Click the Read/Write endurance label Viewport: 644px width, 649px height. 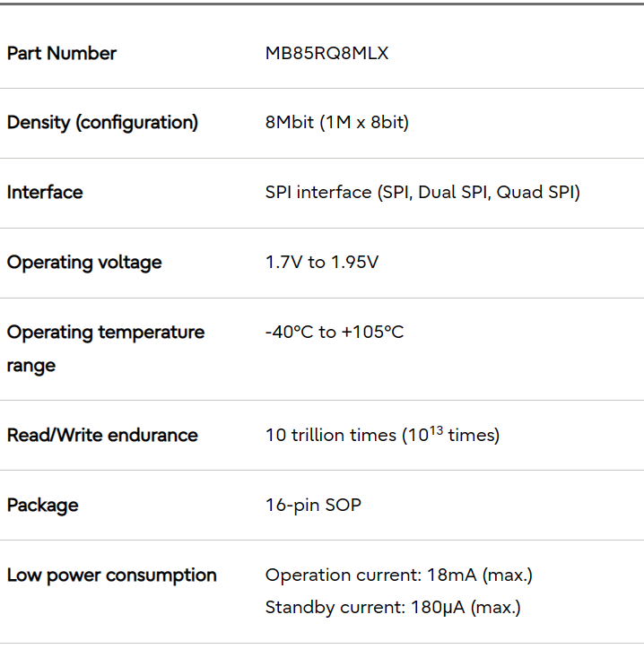(102, 436)
